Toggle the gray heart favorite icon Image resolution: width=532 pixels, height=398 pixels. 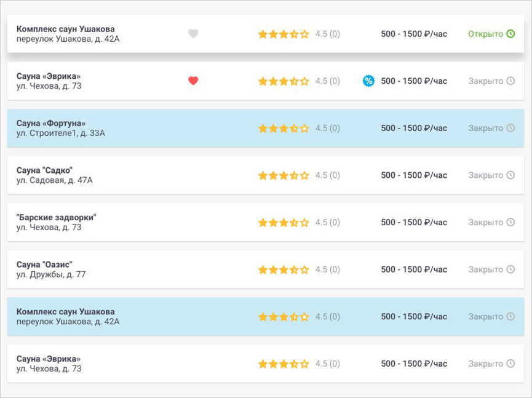tap(193, 34)
